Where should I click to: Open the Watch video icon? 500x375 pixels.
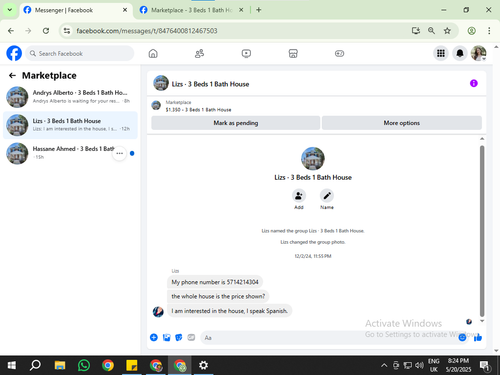tap(246, 53)
